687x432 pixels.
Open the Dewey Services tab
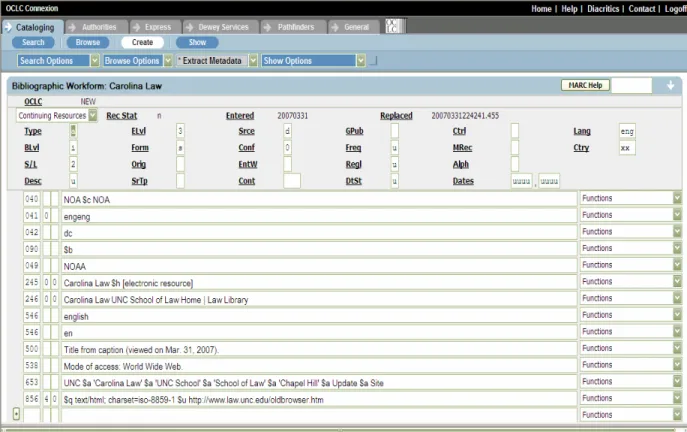(x=221, y=27)
